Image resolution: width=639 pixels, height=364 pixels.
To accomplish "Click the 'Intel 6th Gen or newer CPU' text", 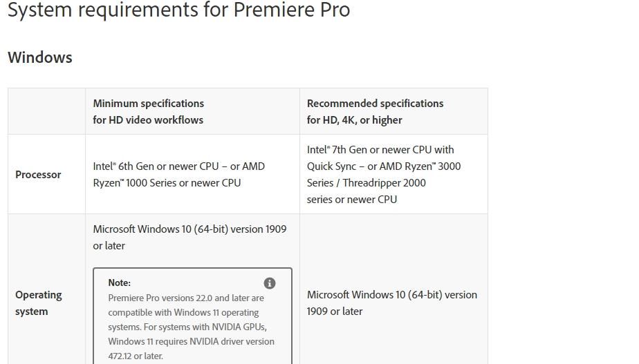I will click(156, 166).
